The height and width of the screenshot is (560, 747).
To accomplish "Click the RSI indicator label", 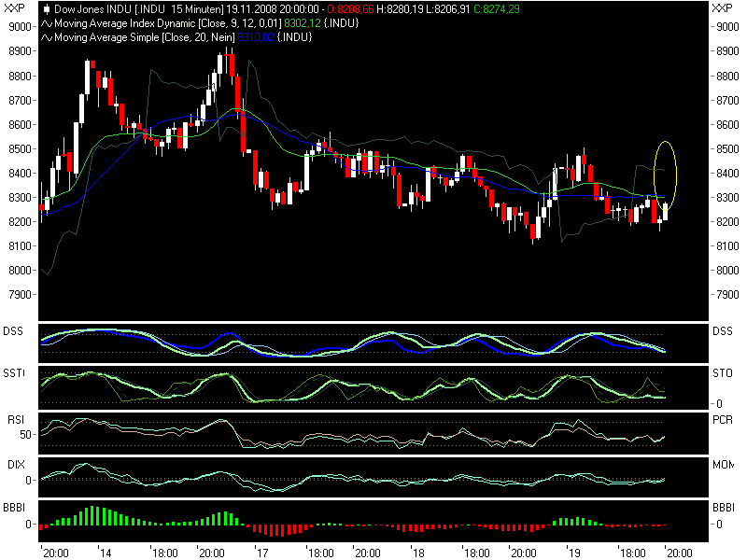I will coord(16,419).
